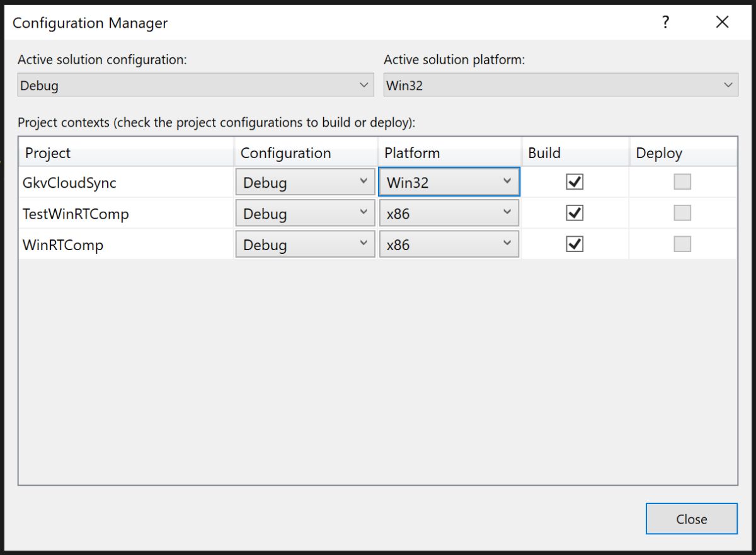Expand WinRTComp Platform x86 dropdown

coord(449,244)
